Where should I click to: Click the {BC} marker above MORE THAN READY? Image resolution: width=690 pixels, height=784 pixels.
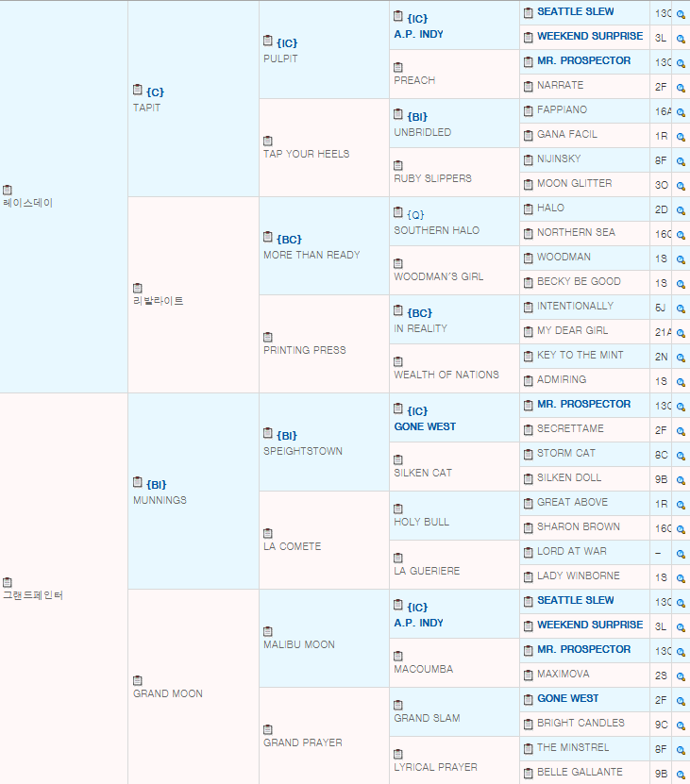[289, 239]
